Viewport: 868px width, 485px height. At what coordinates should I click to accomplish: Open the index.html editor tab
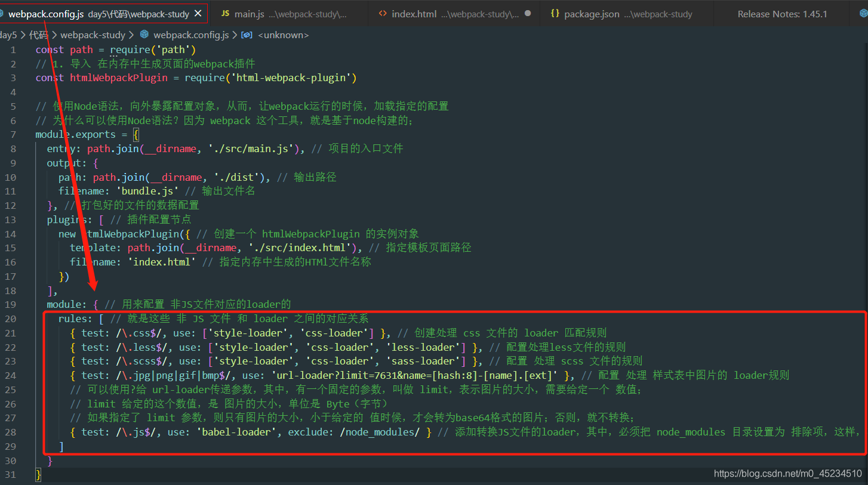coord(454,13)
